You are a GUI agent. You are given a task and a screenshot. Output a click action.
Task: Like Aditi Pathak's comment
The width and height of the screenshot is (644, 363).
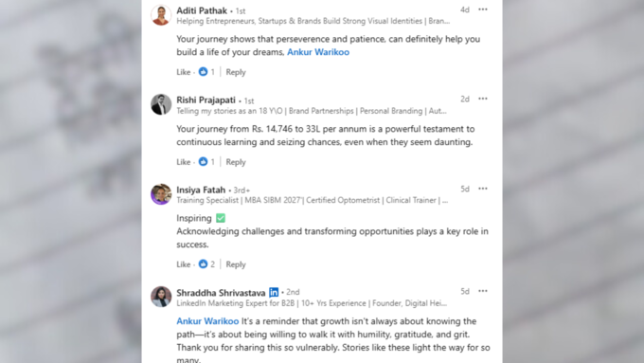(x=183, y=72)
